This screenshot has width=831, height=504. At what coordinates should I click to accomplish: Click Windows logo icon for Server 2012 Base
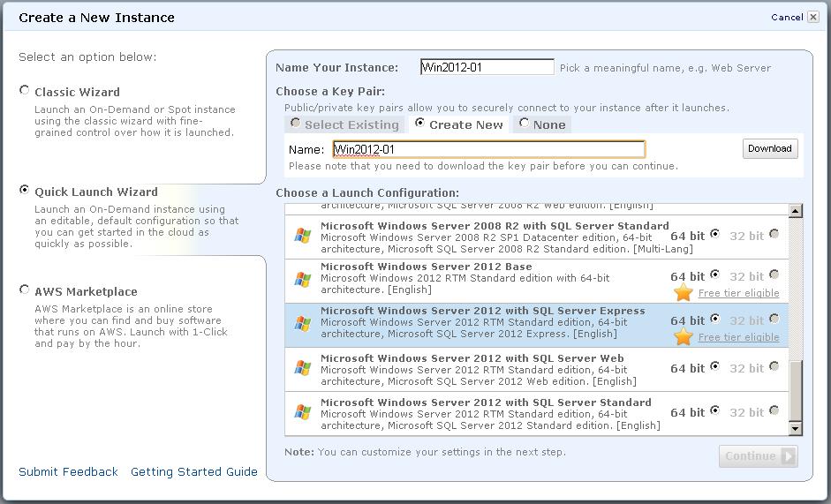pyautogui.click(x=303, y=279)
